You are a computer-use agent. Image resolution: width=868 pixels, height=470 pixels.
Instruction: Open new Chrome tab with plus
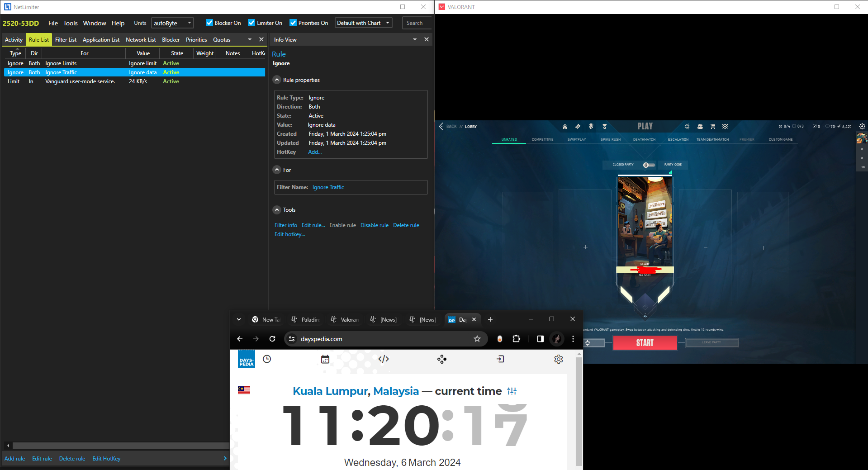[x=490, y=319]
